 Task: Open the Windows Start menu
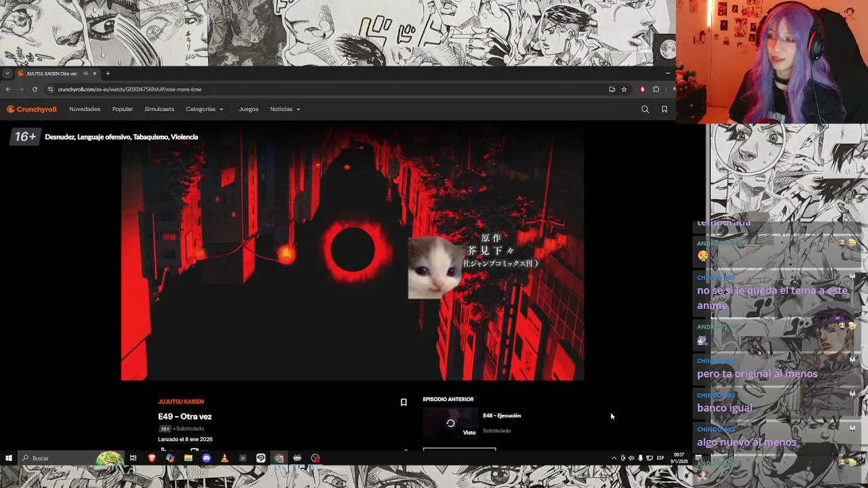[9, 458]
